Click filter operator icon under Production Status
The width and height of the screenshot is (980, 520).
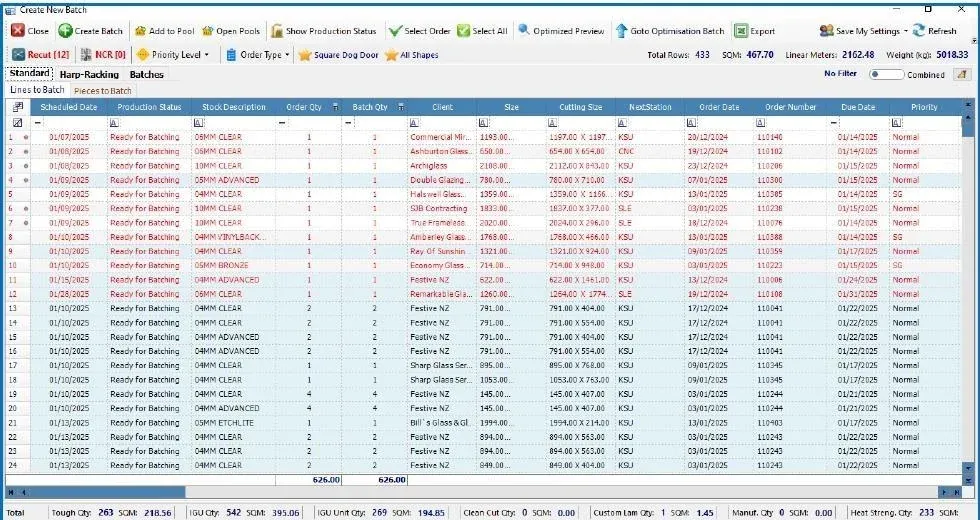click(x=114, y=122)
